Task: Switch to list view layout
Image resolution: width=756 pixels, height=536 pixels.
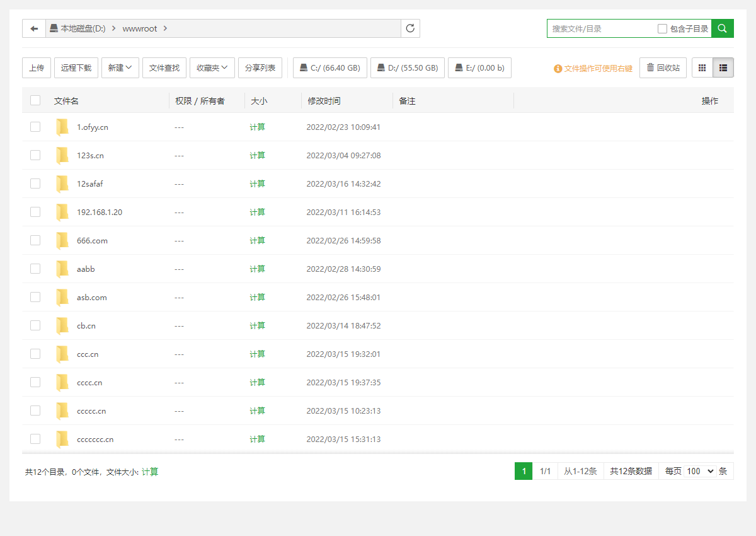Action: (x=723, y=68)
